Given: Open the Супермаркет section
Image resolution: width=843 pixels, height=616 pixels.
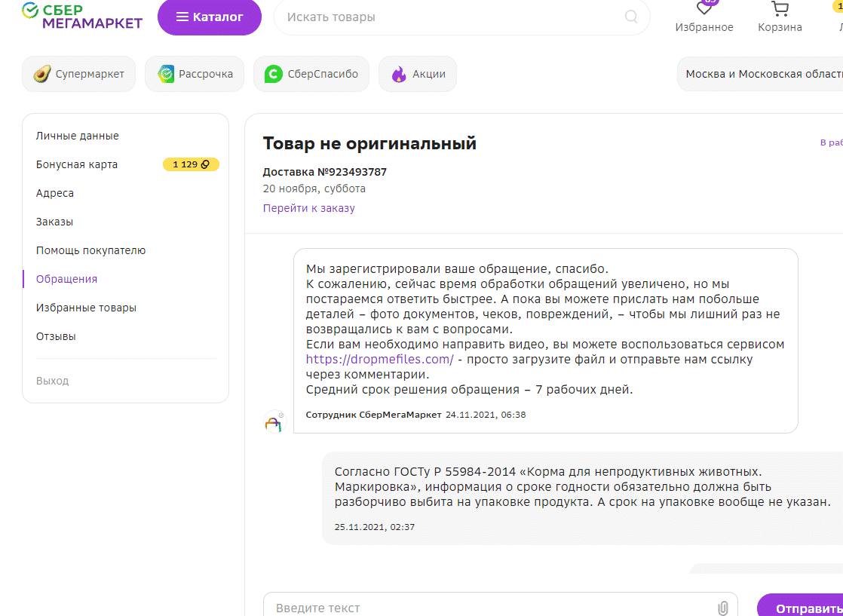Looking at the screenshot, I should (79, 74).
